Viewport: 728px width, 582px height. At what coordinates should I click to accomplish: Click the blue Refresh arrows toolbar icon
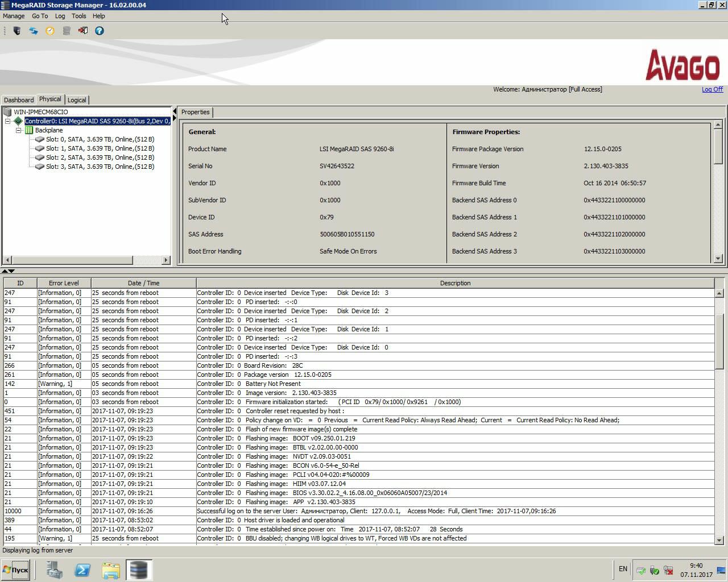(34, 31)
